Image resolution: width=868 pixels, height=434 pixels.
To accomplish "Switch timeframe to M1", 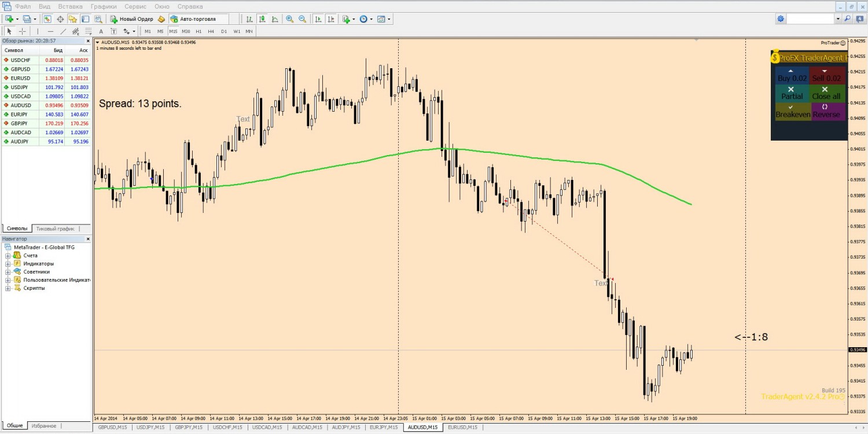I will click(148, 31).
